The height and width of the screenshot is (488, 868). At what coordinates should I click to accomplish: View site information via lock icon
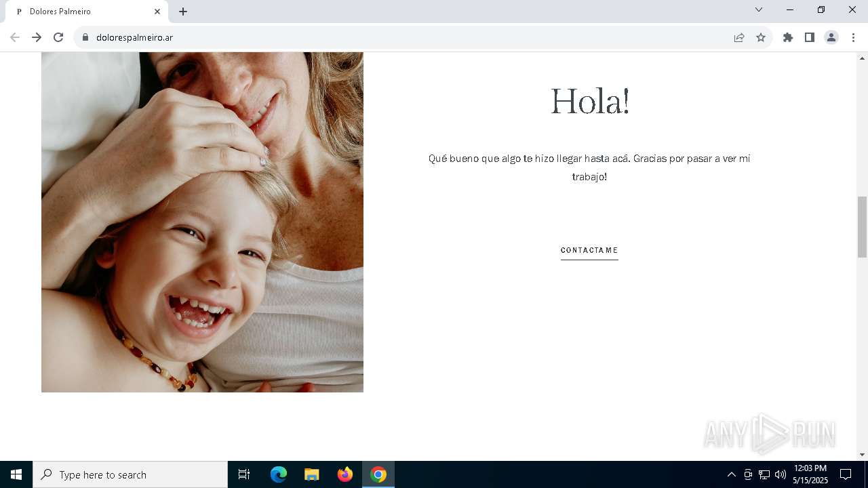pyautogui.click(x=85, y=37)
